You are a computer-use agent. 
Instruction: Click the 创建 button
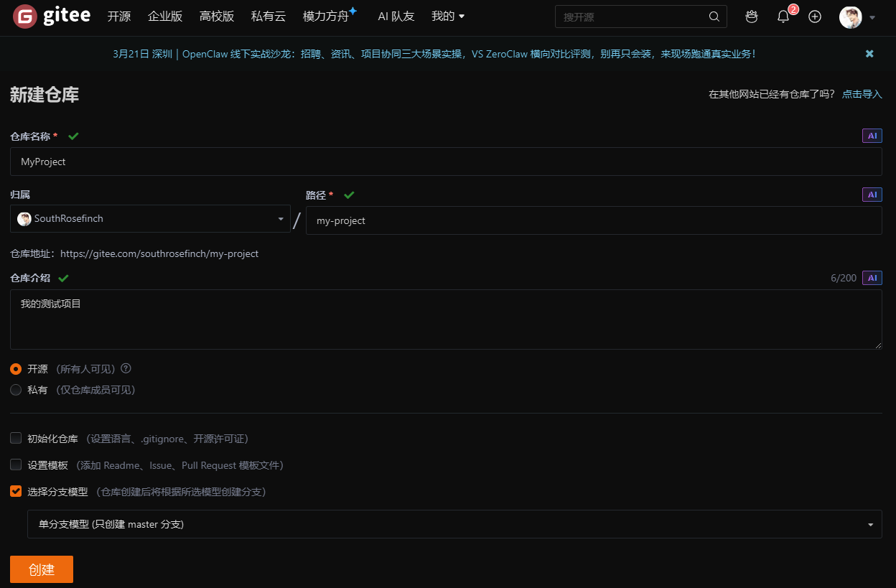[x=42, y=569]
